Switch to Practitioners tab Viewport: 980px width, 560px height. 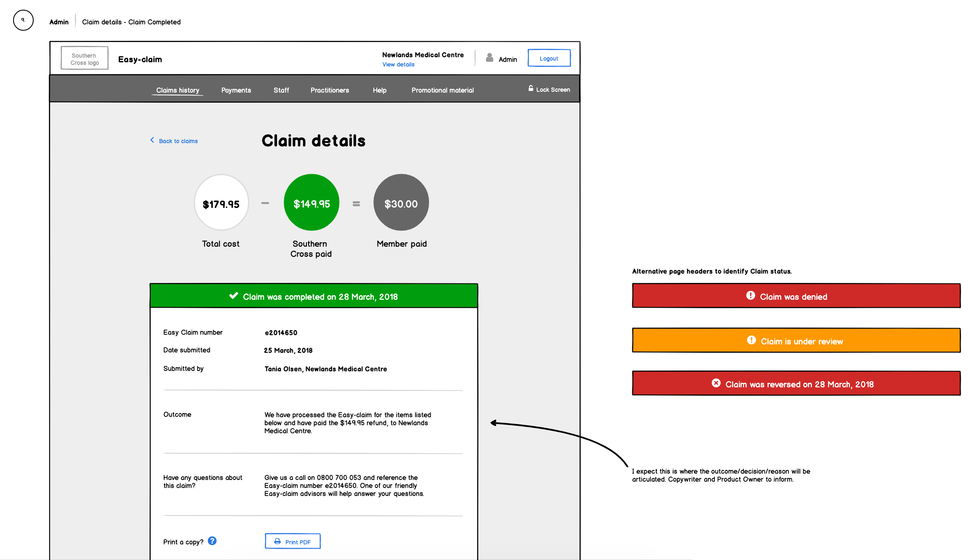point(330,90)
